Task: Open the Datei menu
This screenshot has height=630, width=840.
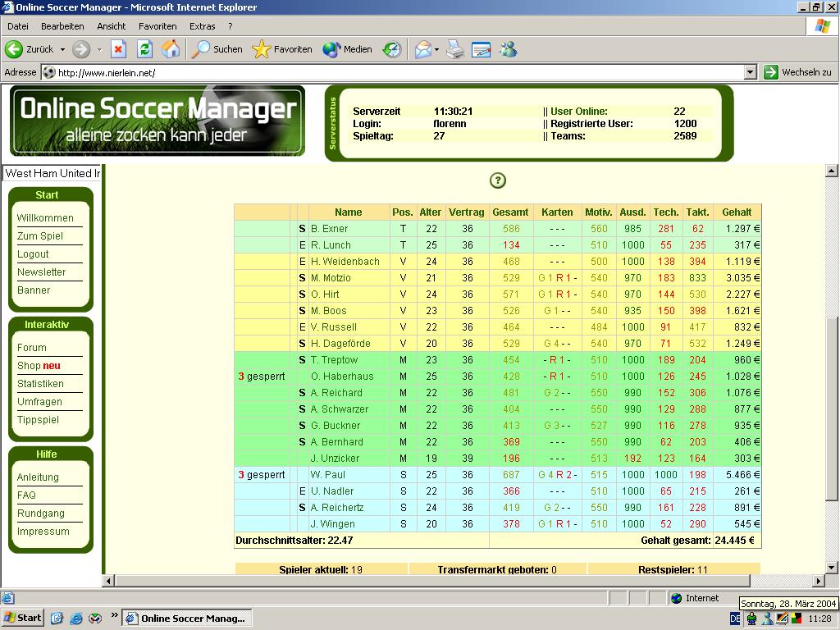Action: point(18,26)
